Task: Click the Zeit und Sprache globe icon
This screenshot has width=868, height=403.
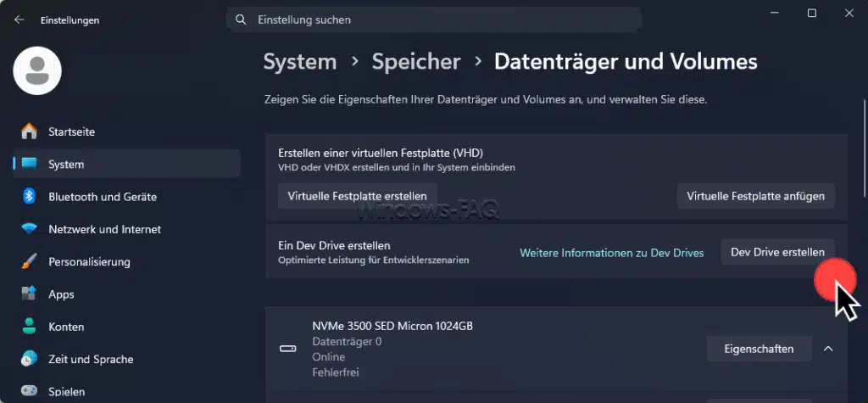Action: click(x=29, y=359)
